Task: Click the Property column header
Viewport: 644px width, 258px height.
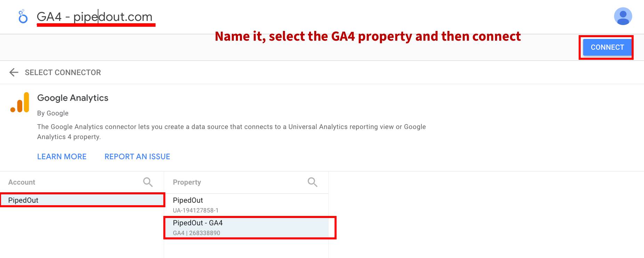Action: click(187, 182)
